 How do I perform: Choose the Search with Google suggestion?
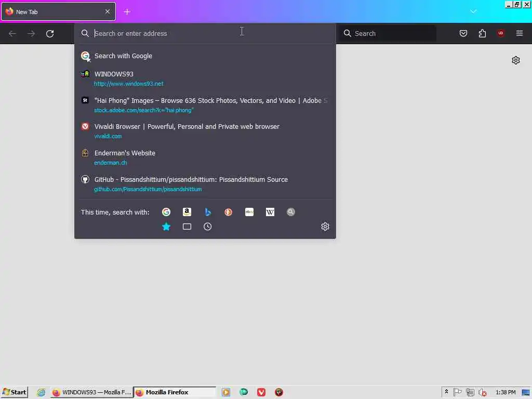(205, 56)
